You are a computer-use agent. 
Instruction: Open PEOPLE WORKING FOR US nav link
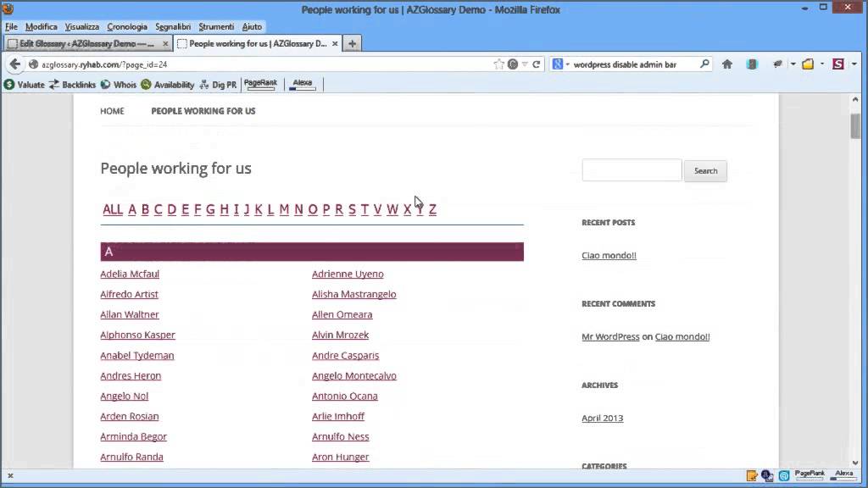[203, 111]
